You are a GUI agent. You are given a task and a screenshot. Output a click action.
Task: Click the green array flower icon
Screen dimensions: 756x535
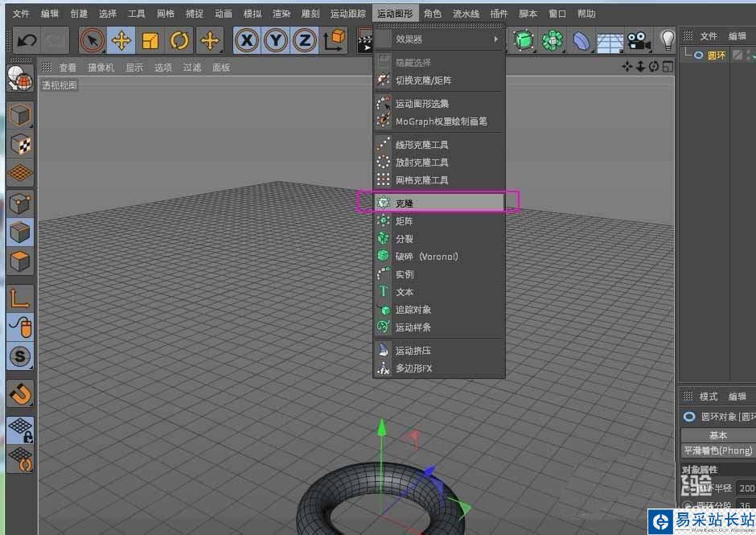click(x=553, y=40)
